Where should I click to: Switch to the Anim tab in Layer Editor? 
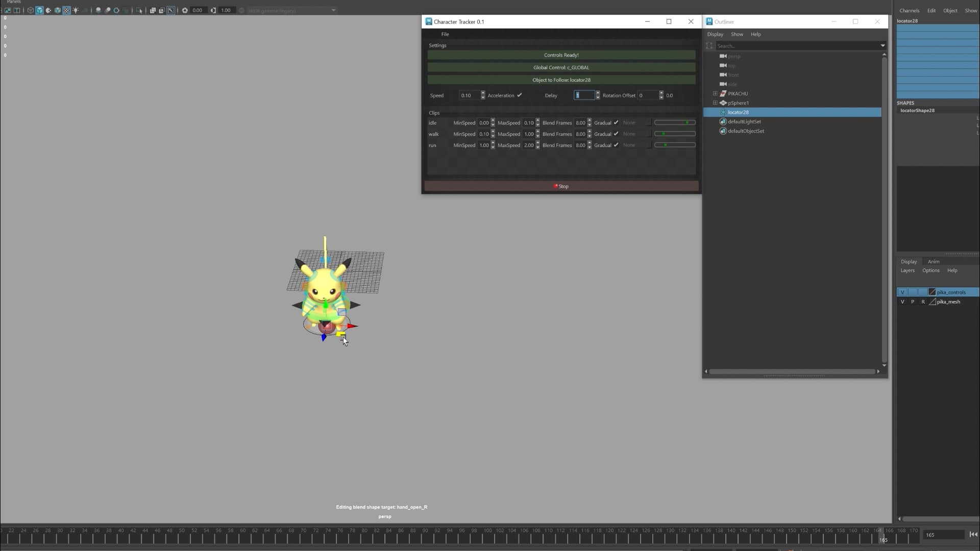934,261
